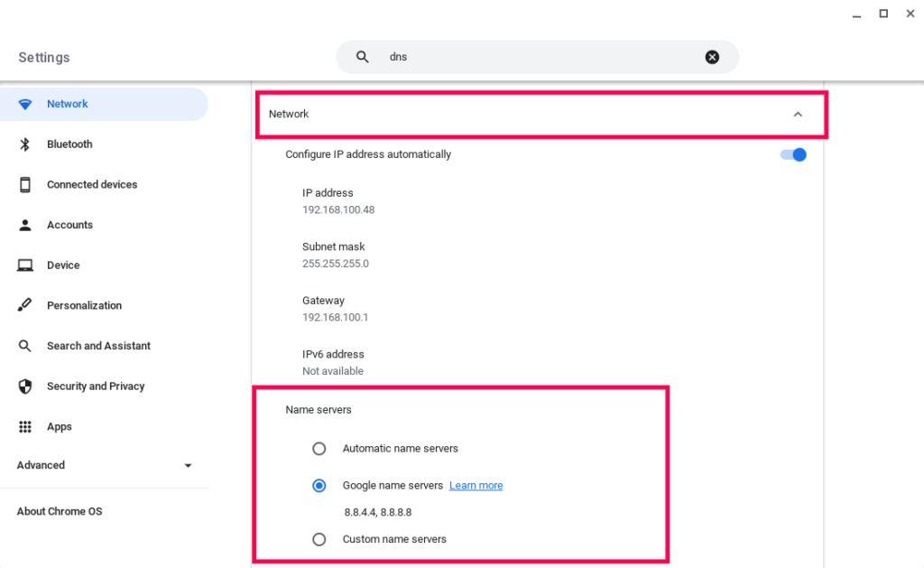Minimize the Settings window
924x568 pixels.
(857, 14)
